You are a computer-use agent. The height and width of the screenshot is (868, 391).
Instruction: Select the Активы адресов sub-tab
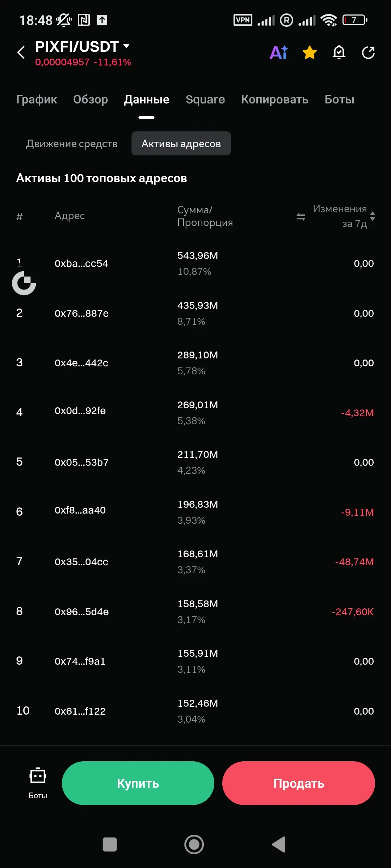pos(181,144)
